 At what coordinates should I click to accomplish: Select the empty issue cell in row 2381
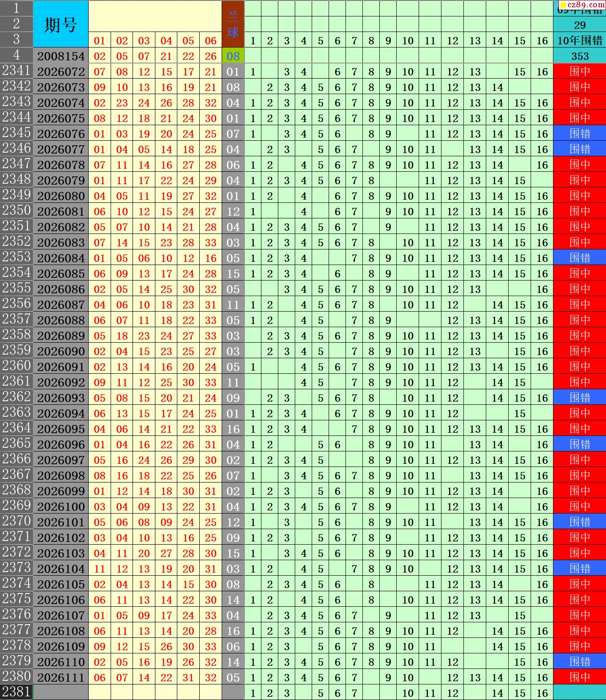[x=61, y=693]
